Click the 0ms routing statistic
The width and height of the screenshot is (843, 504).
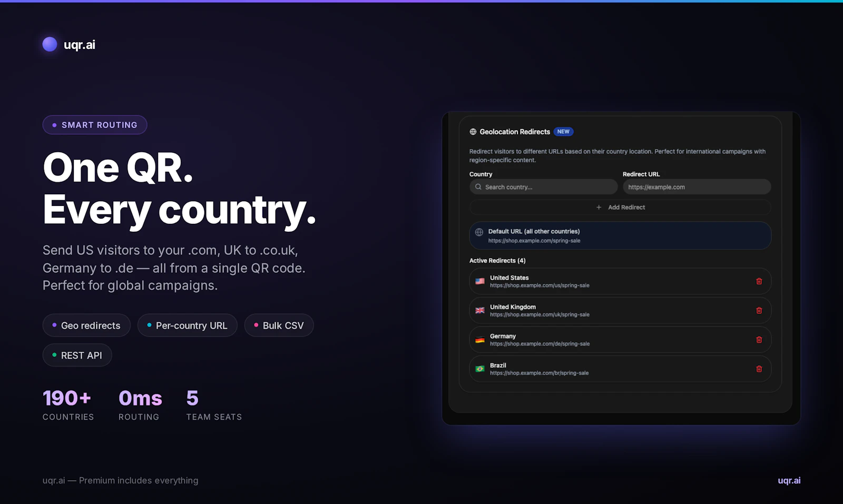(140, 404)
